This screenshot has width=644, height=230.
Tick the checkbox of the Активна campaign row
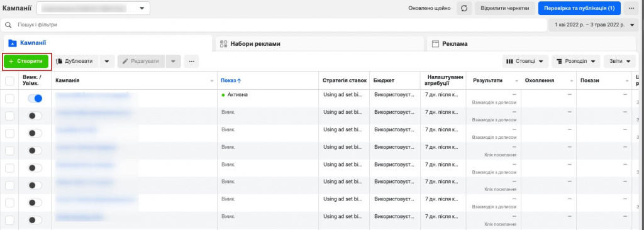click(9, 99)
